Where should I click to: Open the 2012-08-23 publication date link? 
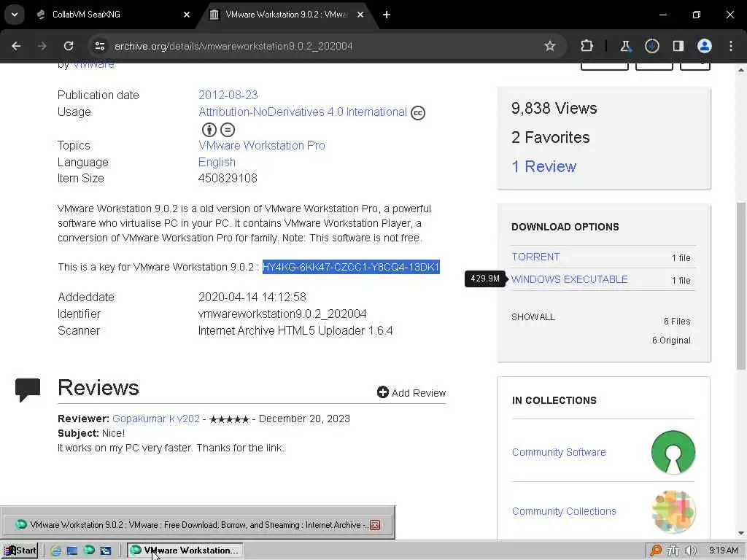coord(228,95)
